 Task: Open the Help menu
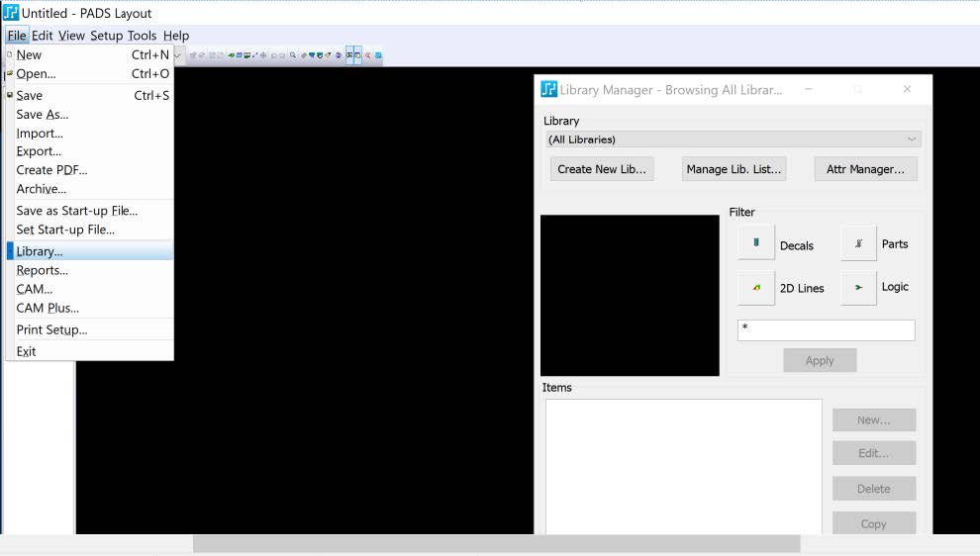click(176, 36)
